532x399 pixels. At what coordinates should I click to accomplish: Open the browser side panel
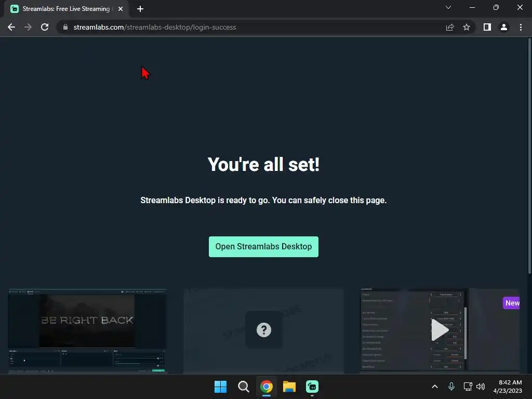tap(487, 27)
